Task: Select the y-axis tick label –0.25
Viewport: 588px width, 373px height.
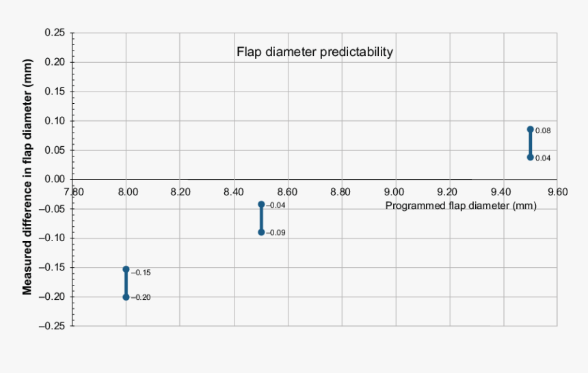Action: coord(52,326)
